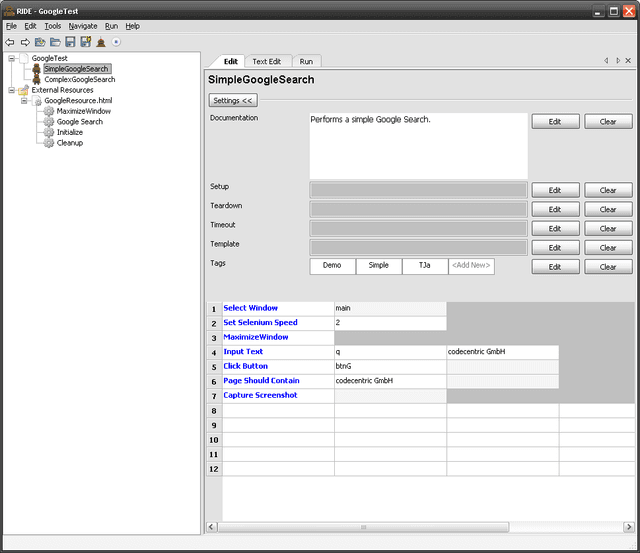The height and width of the screenshot is (553, 640).
Task: Click the Open Directory folder icon
Action: coord(55,42)
